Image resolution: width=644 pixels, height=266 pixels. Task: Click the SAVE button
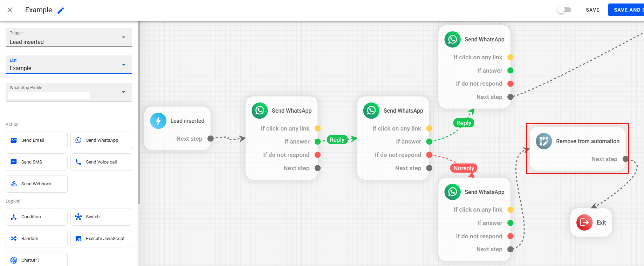coord(592,10)
